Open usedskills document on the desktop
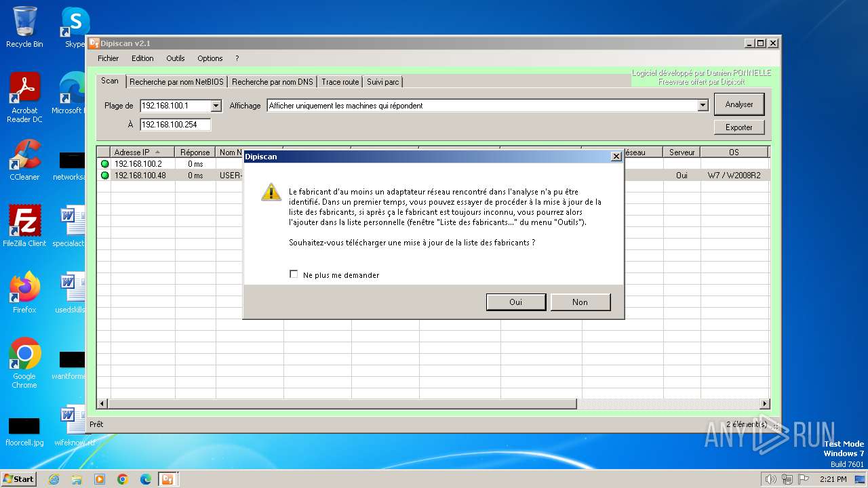Image resolution: width=868 pixels, height=488 pixels. click(x=71, y=292)
